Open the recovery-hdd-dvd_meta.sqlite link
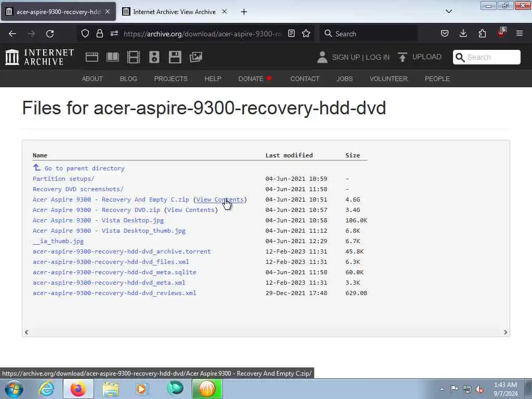Viewport: 532px width, 399px height. point(114,272)
